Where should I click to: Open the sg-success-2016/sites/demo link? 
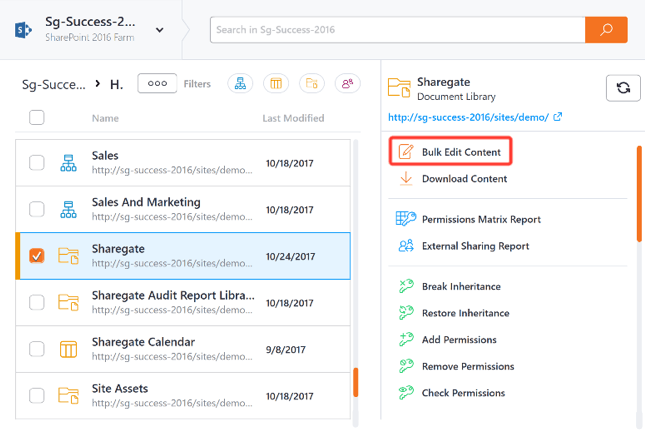tap(468, 117)
